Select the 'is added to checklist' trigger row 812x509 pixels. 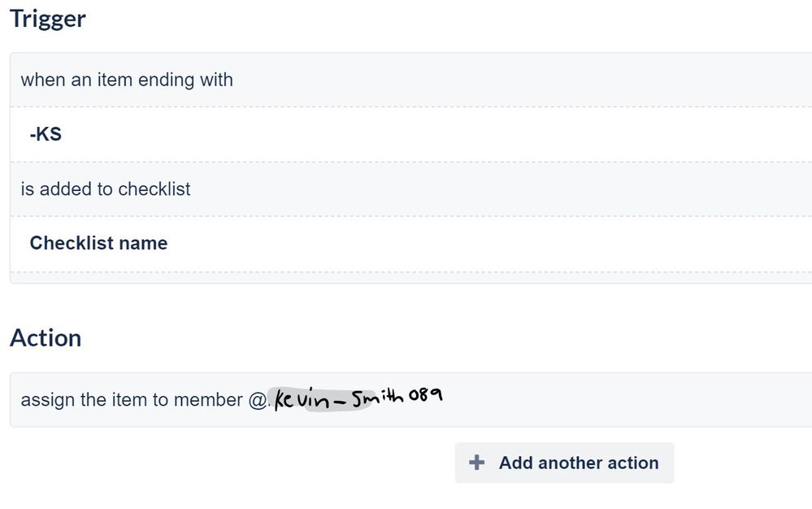coord(411,189)
